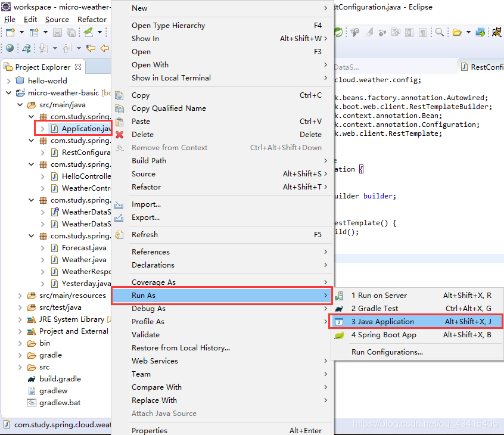
Task: Choose 3 Java Application
Action: point(417,322)
